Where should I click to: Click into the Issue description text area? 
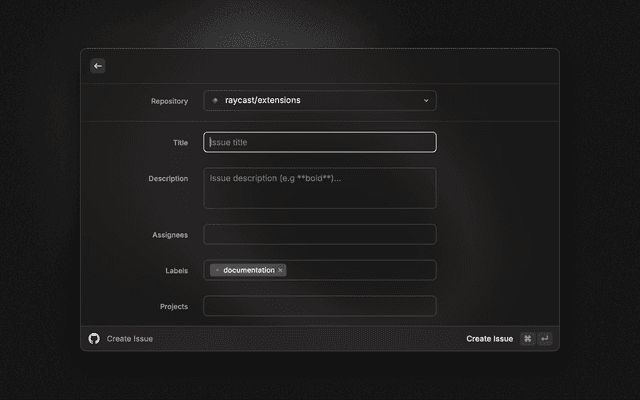[319, 188]
